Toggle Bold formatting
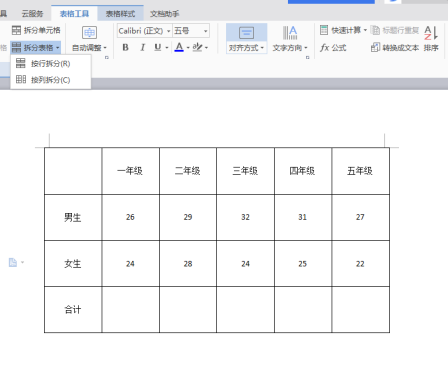448x379 pixels. coord(125,48)
